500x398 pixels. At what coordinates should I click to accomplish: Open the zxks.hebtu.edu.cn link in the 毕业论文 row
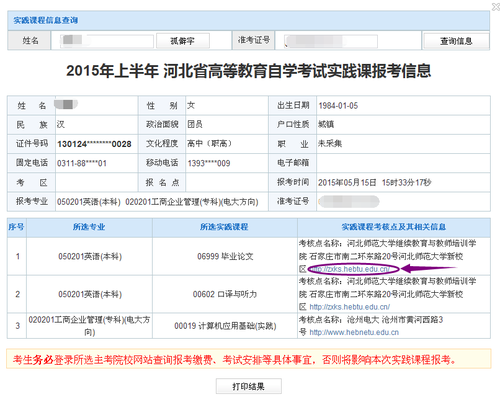pyautogui.click(x=349, y=269)
